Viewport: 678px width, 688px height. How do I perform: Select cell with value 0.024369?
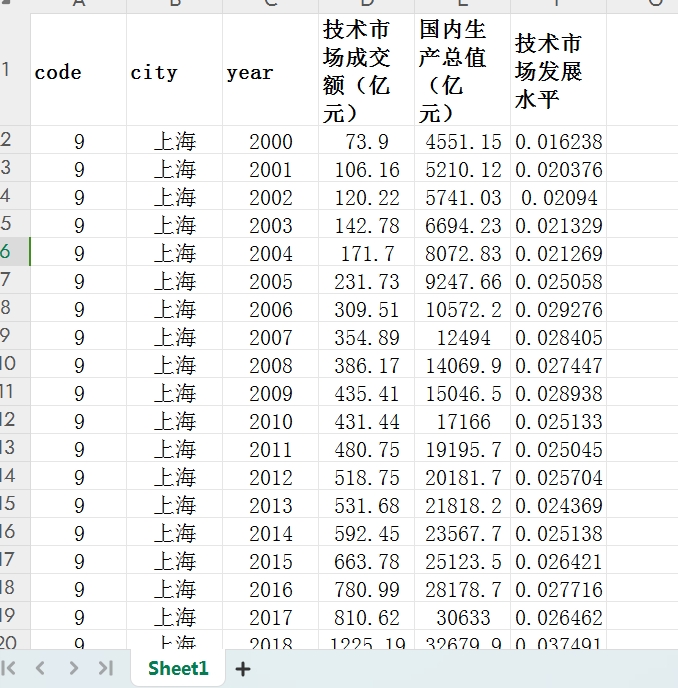(559, 505)
